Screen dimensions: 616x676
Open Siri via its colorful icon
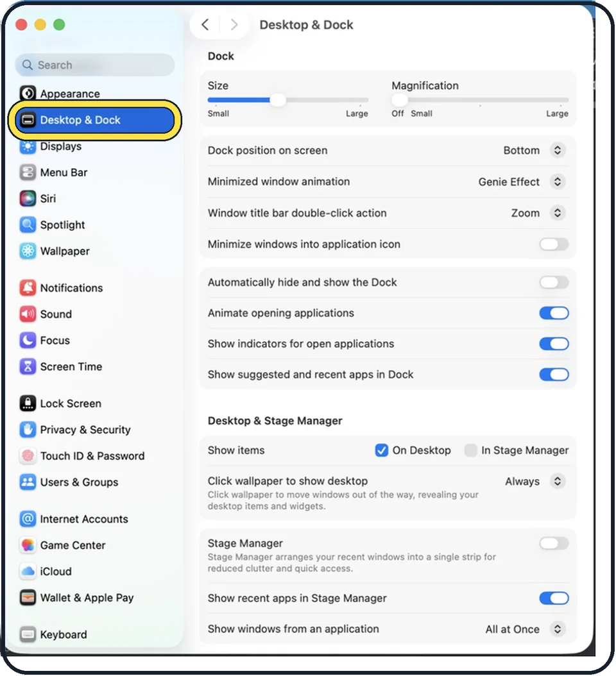(28, 199)
